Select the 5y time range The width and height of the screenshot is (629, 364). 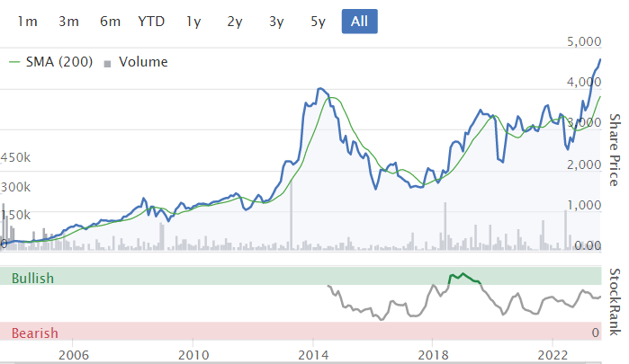coord(319,22)
